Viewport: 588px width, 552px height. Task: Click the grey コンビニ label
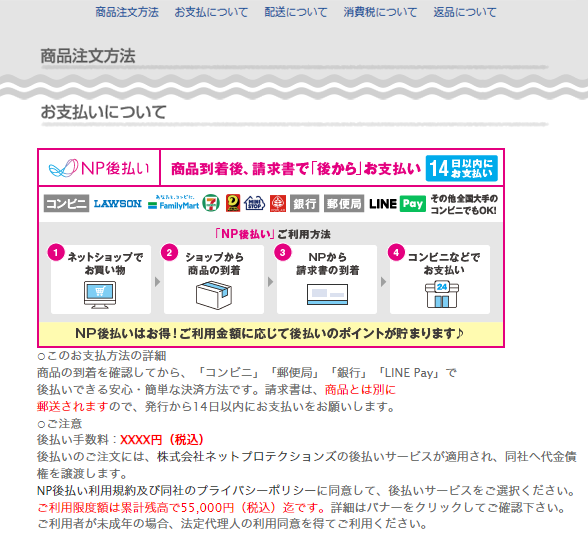pyautogui.click(x=66, y=203)
